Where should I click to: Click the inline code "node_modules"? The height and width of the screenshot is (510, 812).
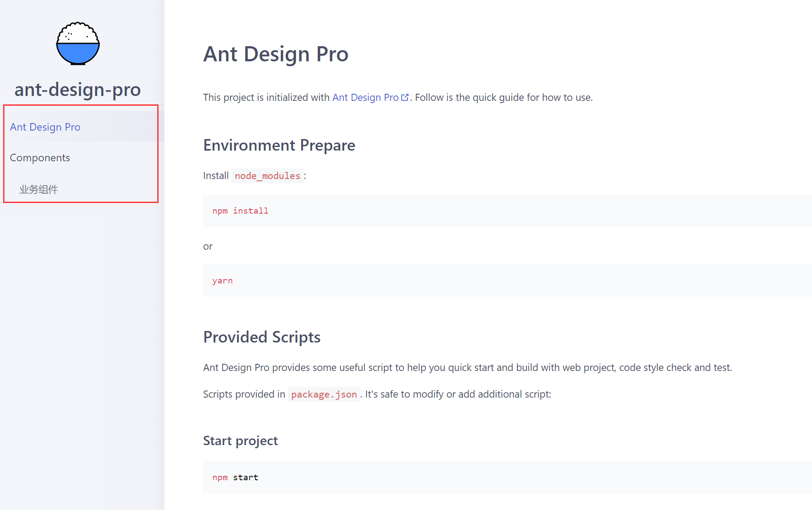(267, 175)
